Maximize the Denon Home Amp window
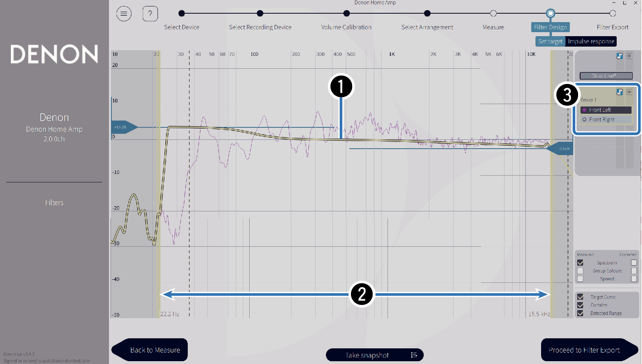The image size is (642, 364). [x=625, y=3]
